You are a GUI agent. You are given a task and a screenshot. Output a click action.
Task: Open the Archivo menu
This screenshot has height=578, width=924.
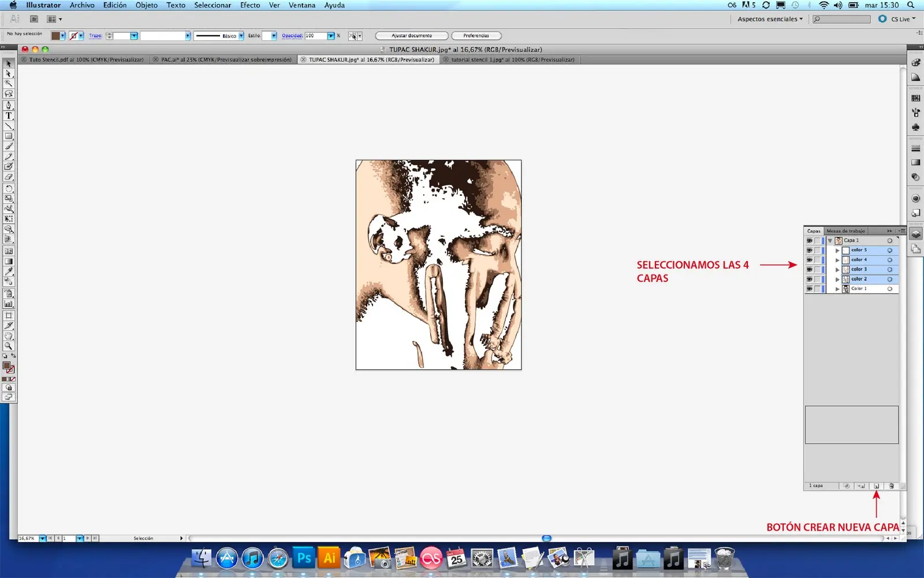pyautogui.click(x=82, y=5)
